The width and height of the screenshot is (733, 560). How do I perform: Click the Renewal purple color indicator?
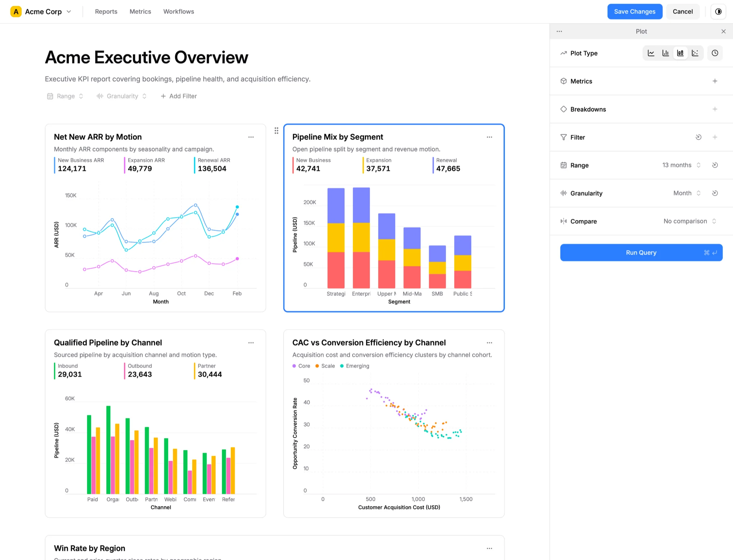tap(433, 165)
